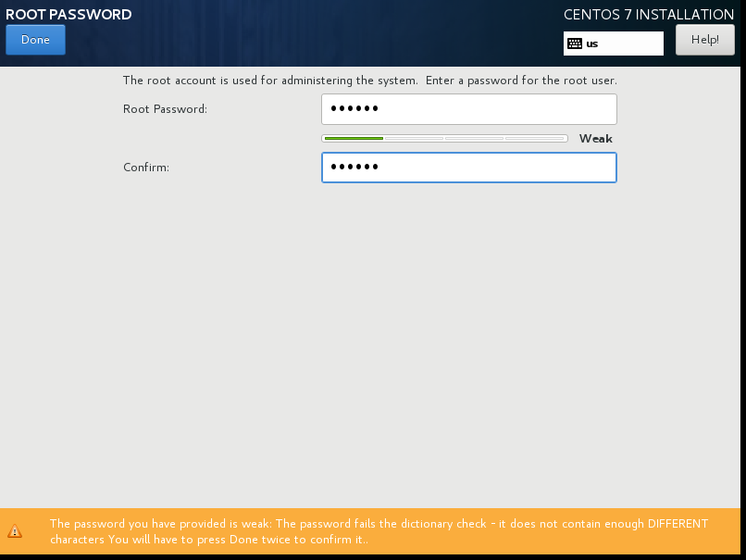Click the ROOT PASSWORD heading
746x560 pixels.
[68, 14]
